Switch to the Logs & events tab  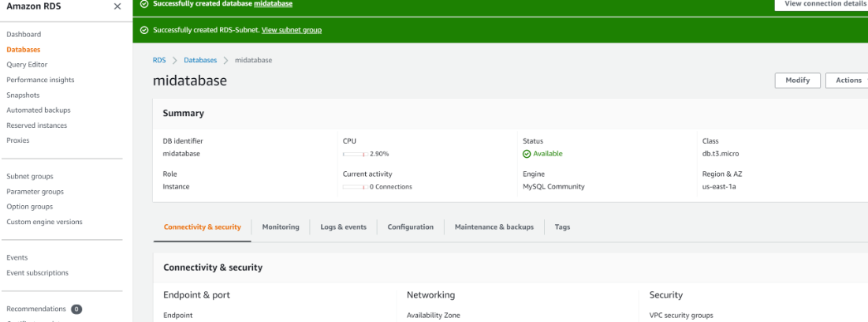[x=343, y=227]
